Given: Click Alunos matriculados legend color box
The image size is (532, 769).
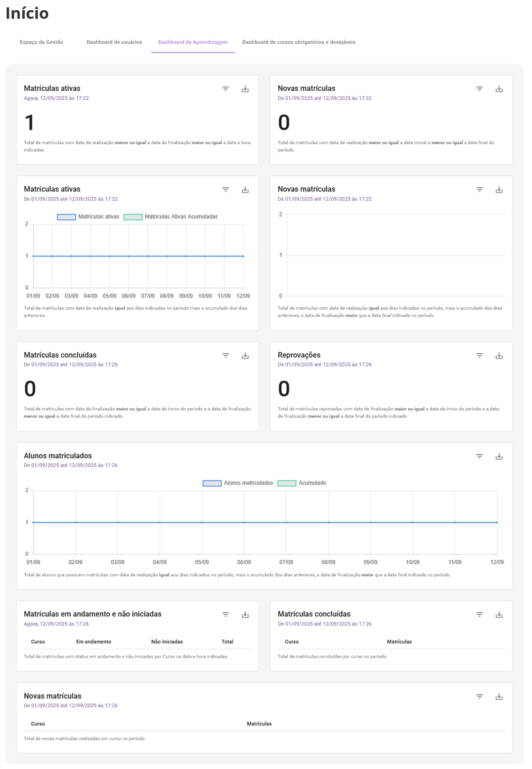Looking at the screenshot, I should [212, 483].
